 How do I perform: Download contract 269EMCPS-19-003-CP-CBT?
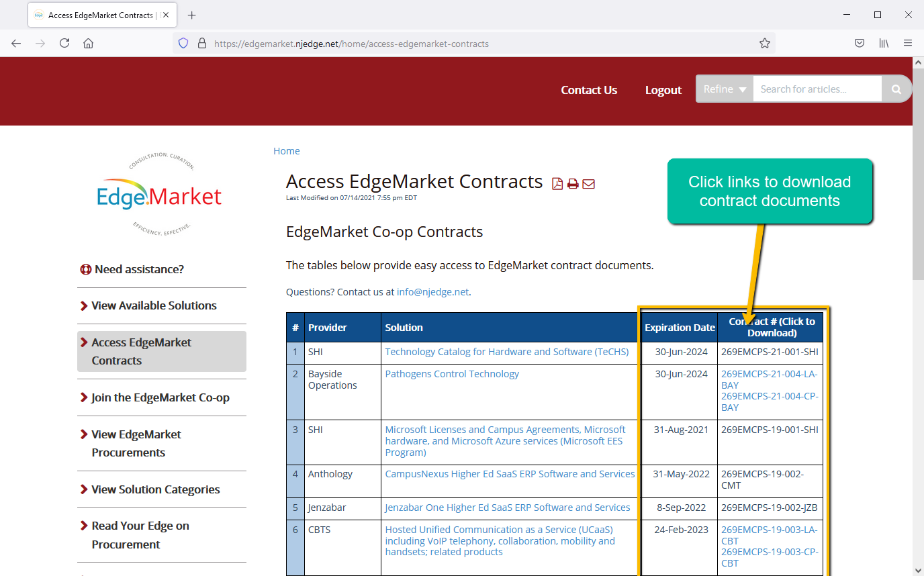(x=770, y=557)
